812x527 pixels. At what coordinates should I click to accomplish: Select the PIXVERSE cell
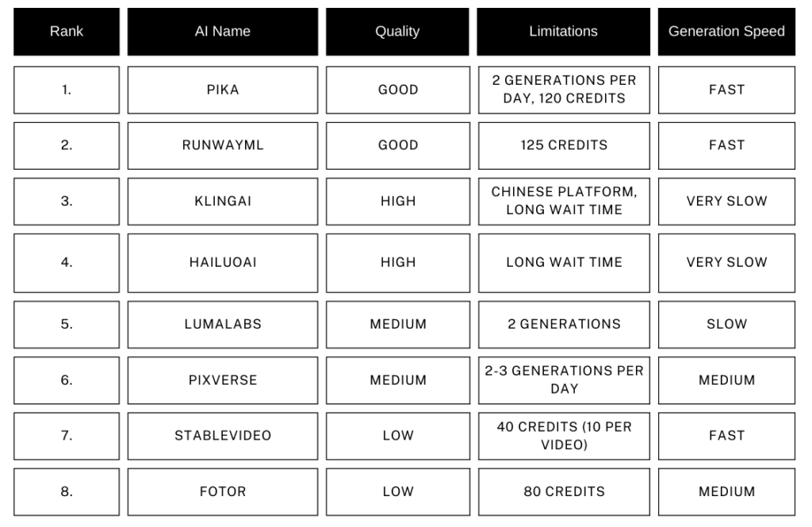click(x=222, y=380)
